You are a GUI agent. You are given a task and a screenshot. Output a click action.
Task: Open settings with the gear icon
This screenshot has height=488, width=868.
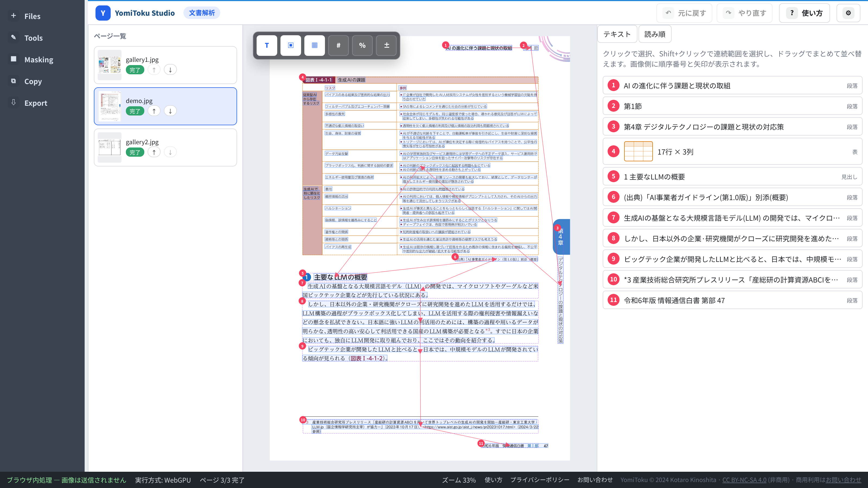pyautogui.click(x=848, y=13)
